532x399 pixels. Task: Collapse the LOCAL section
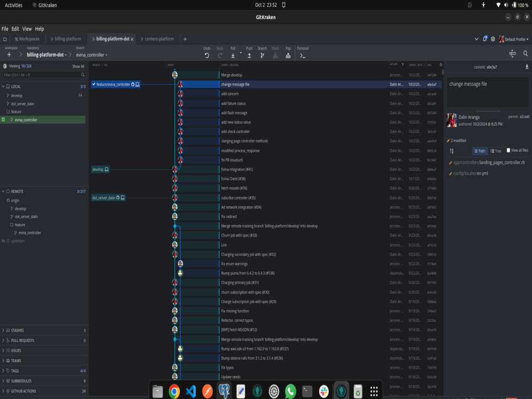(3, 87)
